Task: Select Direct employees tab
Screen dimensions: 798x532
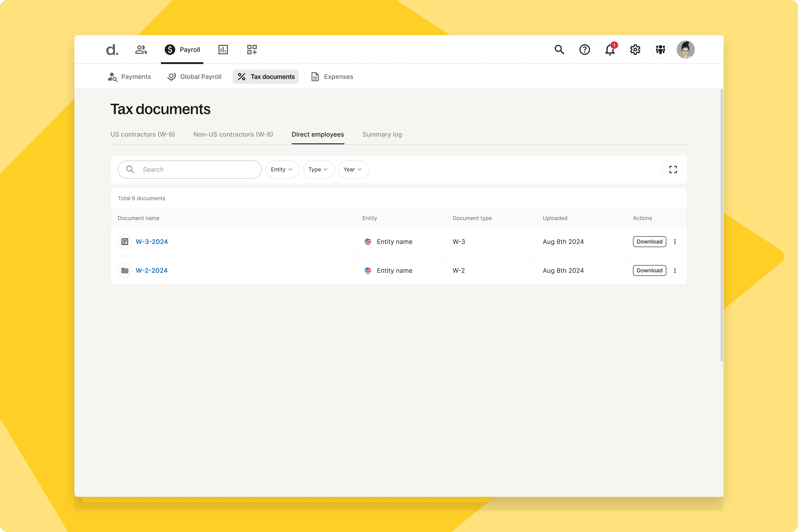Action: [318, 134]
